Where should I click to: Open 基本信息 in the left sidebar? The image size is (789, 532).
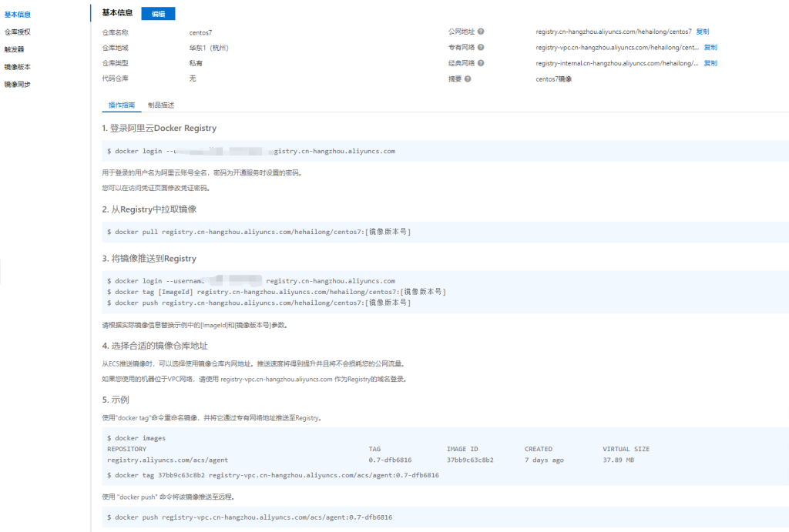[x=18, y=15]
